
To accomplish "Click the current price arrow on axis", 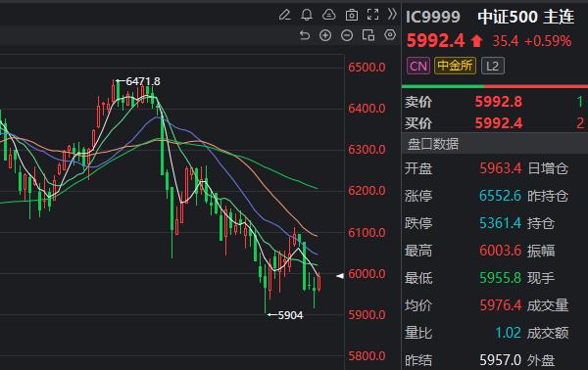I will click(340, 276).
